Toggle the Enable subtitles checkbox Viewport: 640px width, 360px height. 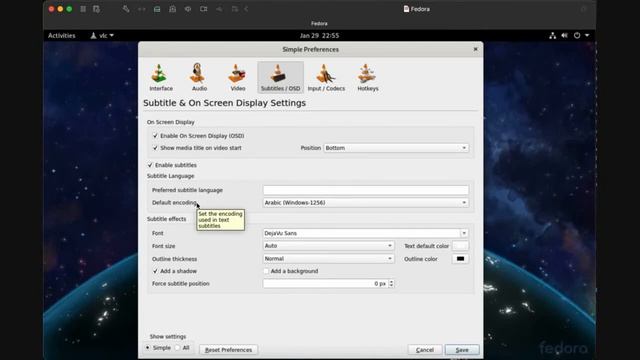click(150, 165)
